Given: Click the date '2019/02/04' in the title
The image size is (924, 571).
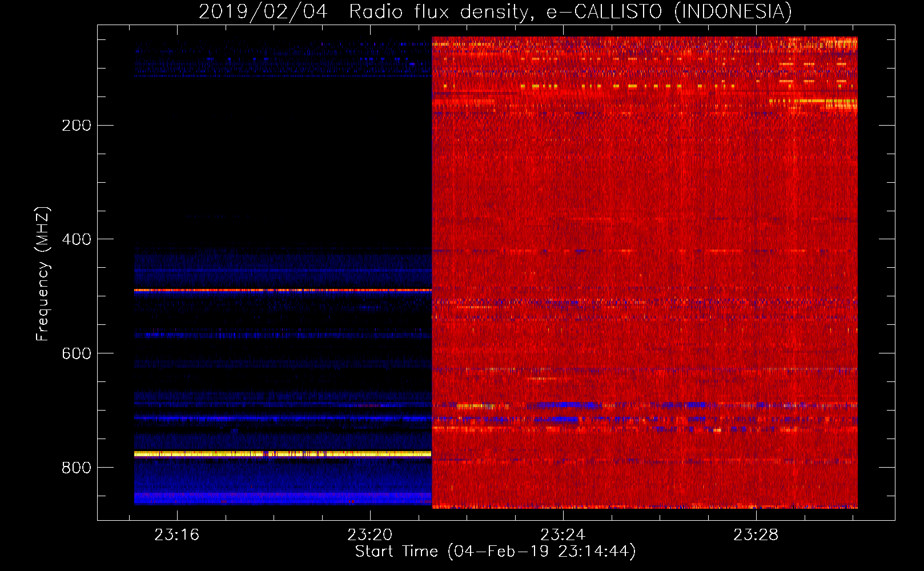Looking at the screenshot, I should [263, 12].
